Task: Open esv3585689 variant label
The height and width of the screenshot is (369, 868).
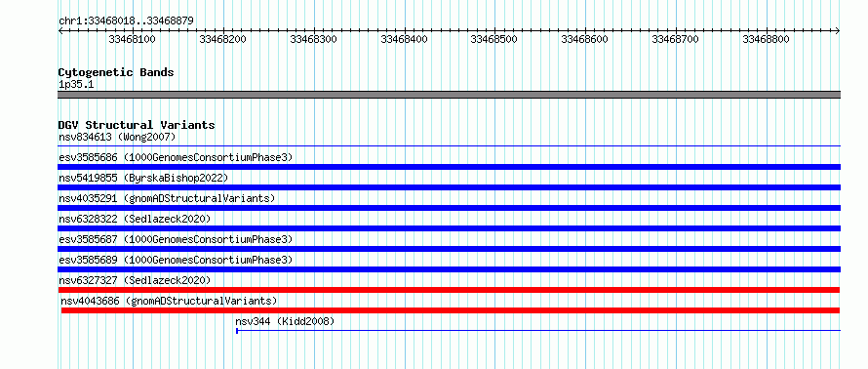Action: coord(176,260)
